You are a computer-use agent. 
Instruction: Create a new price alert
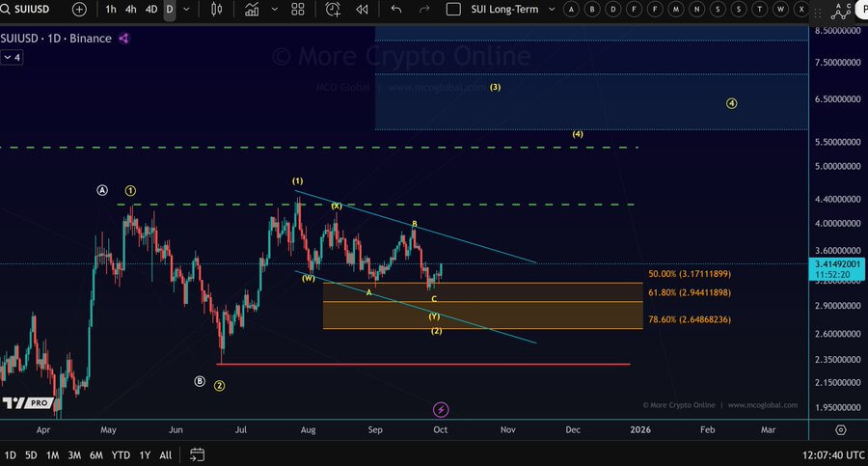(333, 9)
